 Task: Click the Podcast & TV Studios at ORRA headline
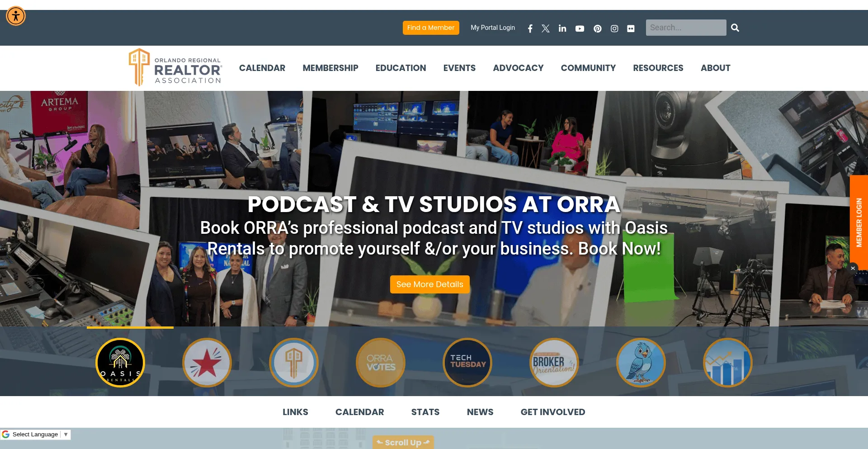434,204
